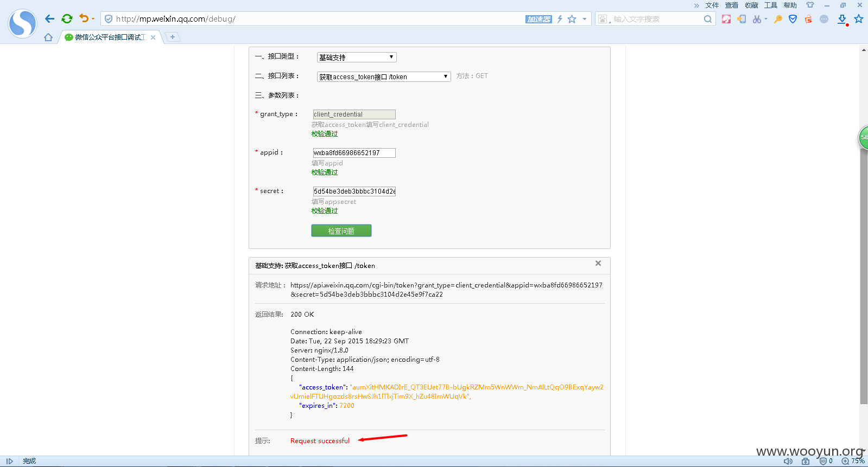The image size is (868, 467).
Task: Click the green floating side badge
Action: [863, 137]
